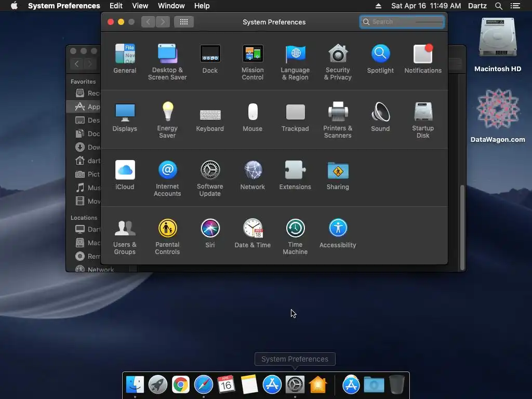Screen dimensions: 532x399
Task: Click the Dartz user name in menu bar
Action: pyautogui.click(x=477, y=6)
